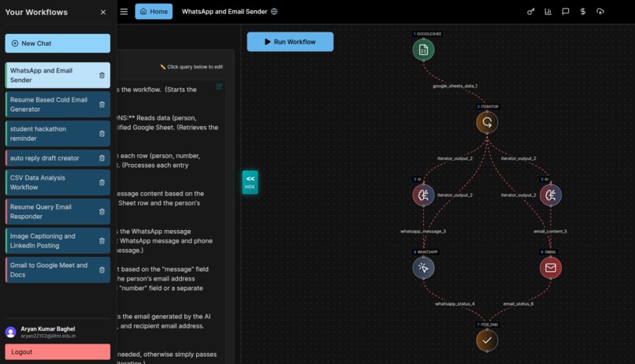The height and width of the screenshot is (364, 635).
Task: Delete Image Captioning and LinkedIn Posting
Action: 102,241
